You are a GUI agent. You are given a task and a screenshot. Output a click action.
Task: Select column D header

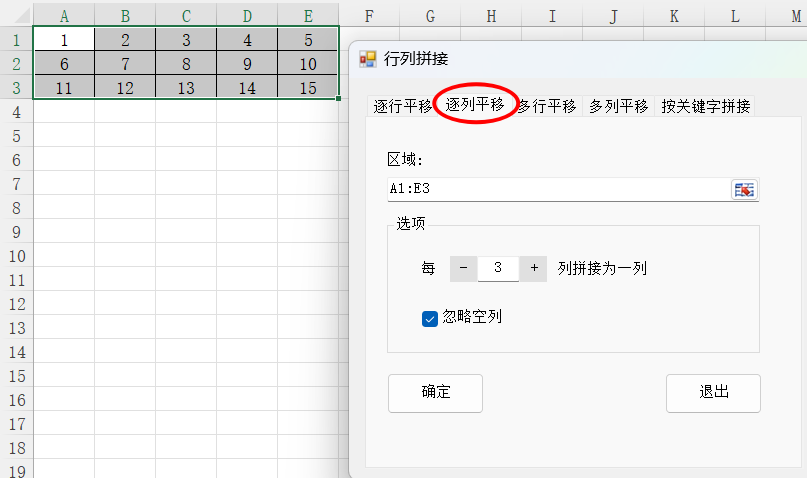coord(247,15)
